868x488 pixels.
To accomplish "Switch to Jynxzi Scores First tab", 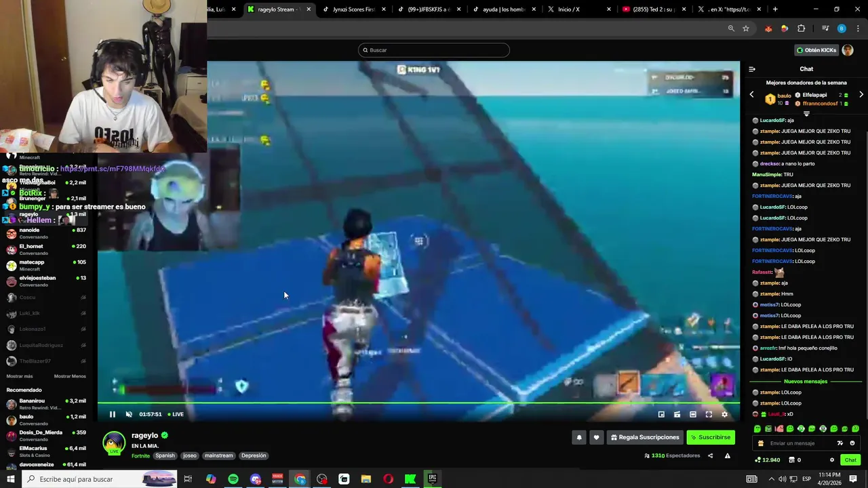I will (x=355, y=9).
